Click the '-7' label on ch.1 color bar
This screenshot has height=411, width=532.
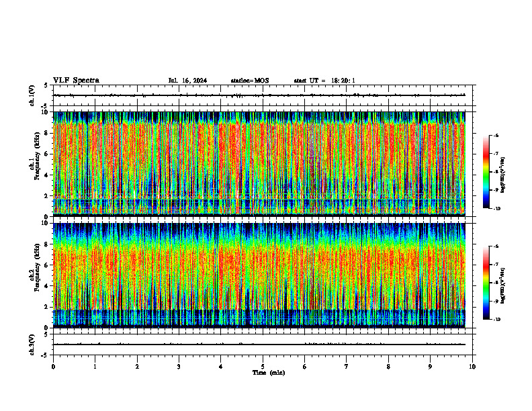point(496,154)
